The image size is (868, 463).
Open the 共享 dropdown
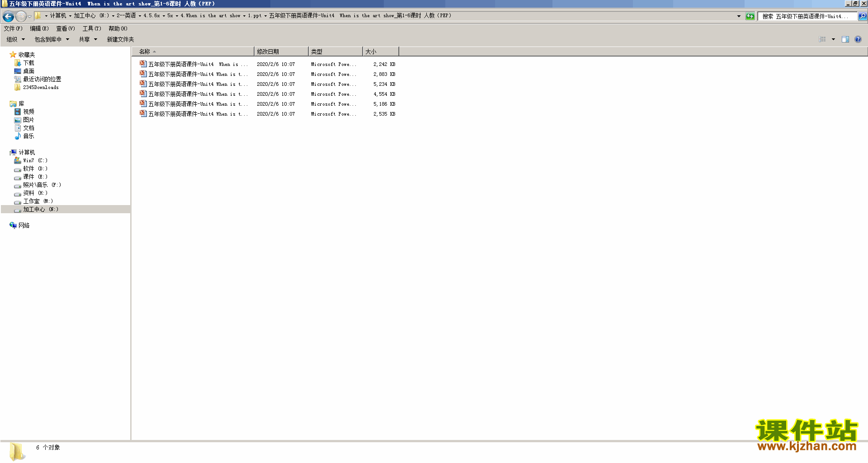coord(88,39)
